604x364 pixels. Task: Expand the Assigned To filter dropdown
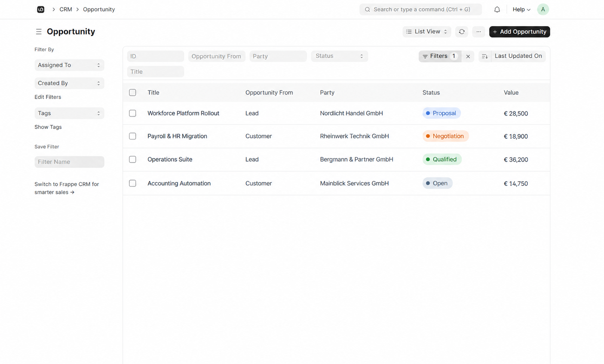[x=69, y=65]
